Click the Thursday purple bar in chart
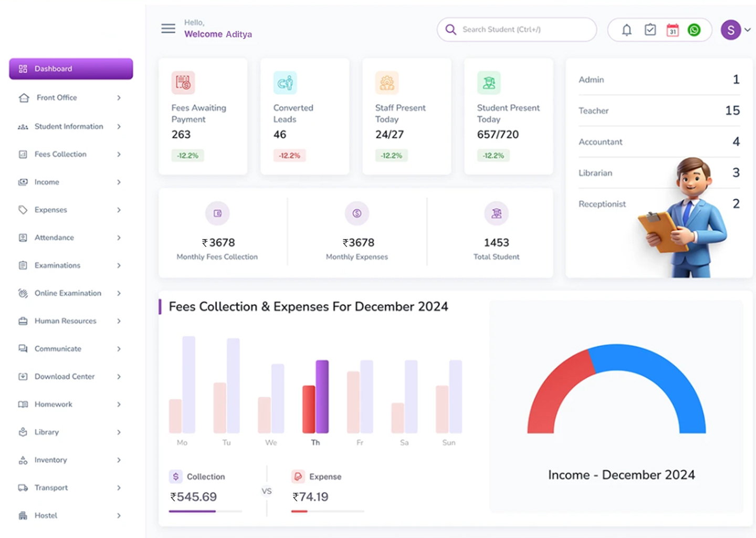The image size is (756, 538). pyautogui.click(x=322, y=396)
